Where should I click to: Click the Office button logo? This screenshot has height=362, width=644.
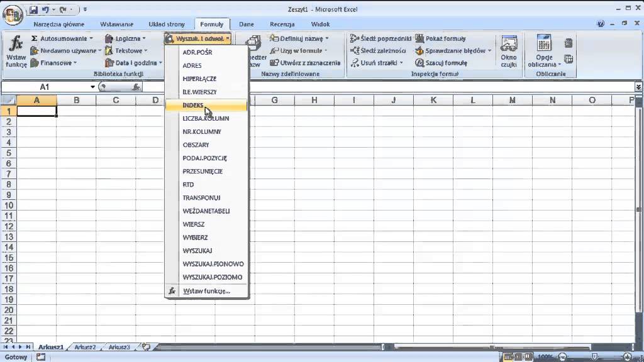13,15
